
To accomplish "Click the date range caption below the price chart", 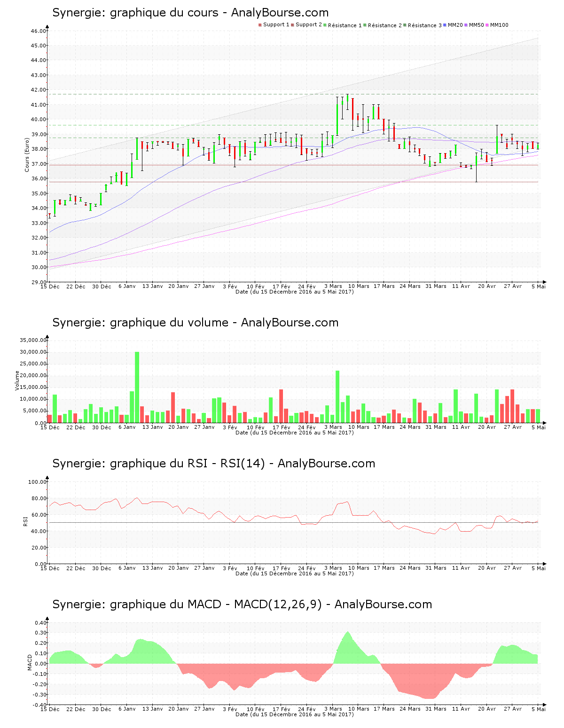I will pos(295,292).
